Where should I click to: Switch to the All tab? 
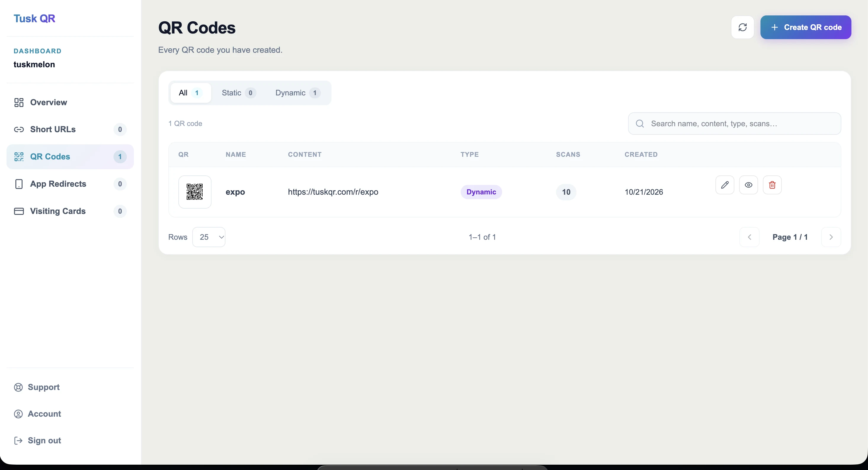pos(190,93)
